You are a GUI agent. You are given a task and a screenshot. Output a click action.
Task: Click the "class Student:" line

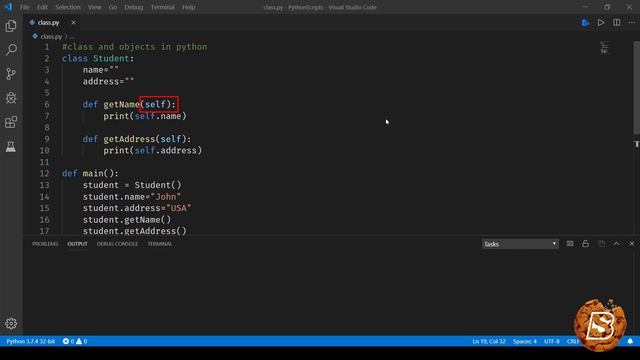(x=98, y=58)
